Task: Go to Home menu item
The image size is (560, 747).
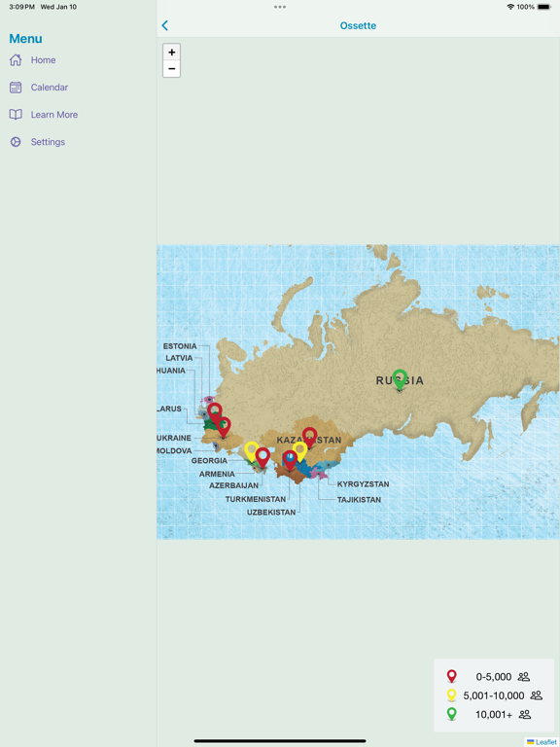Action: coord(44,60)
